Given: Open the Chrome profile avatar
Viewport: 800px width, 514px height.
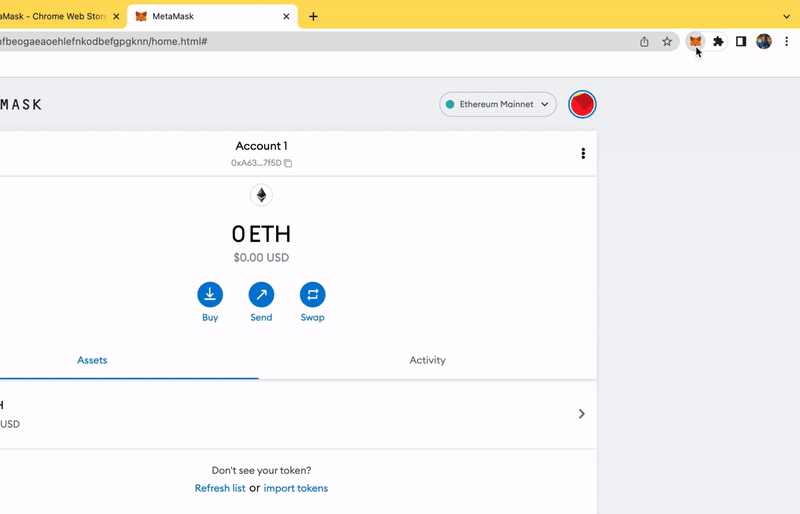Looking at the screenshot, I should [764, 41].
